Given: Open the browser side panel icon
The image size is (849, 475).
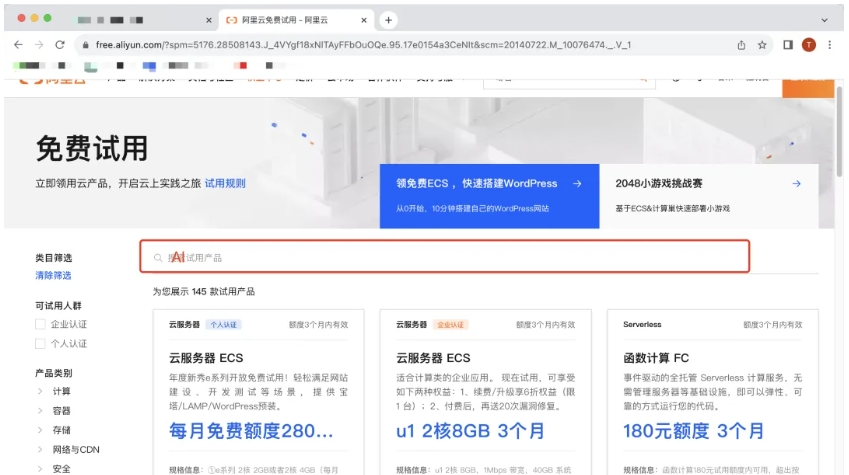Looking at the screenshot, I should tap(788, 45).
